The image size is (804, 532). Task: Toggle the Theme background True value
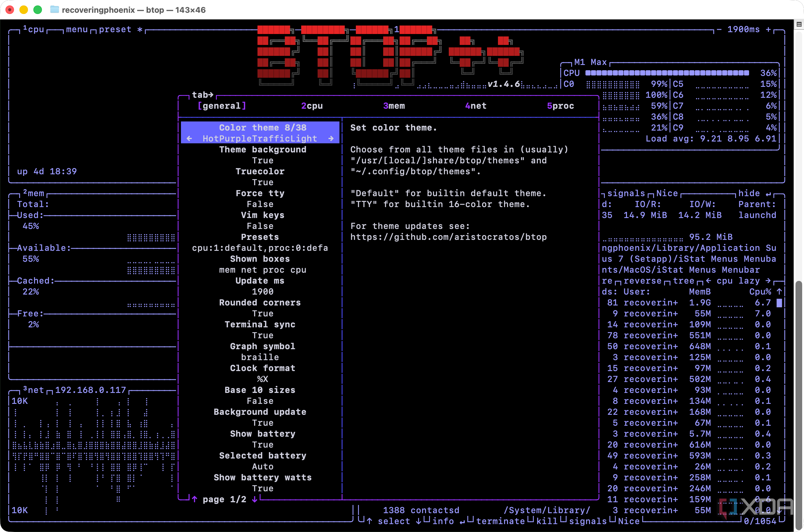[x=262, y=161]
